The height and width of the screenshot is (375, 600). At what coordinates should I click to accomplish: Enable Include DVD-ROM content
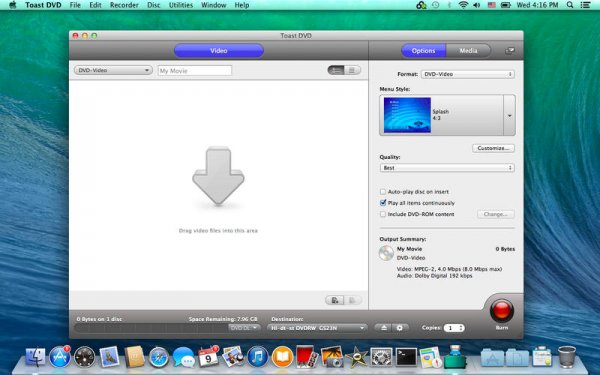(x=383, y=214)
